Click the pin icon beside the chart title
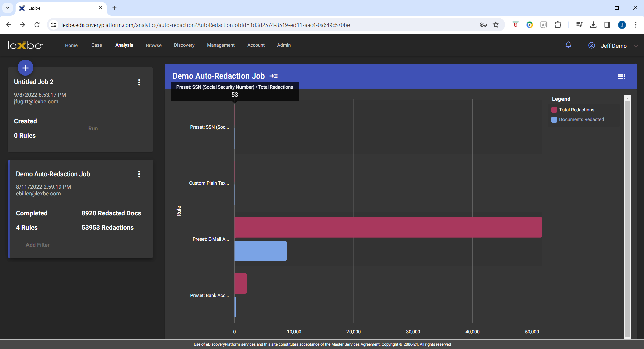644x349 pixels. point(274,76)
